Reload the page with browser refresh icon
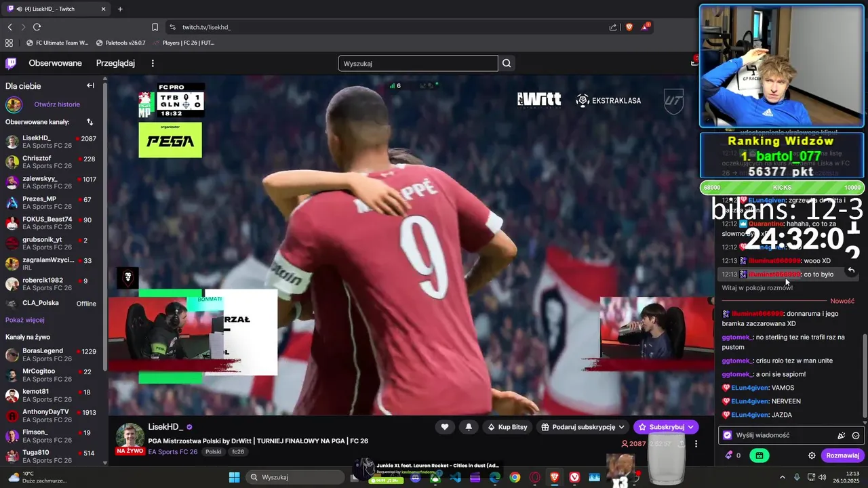 37,27
